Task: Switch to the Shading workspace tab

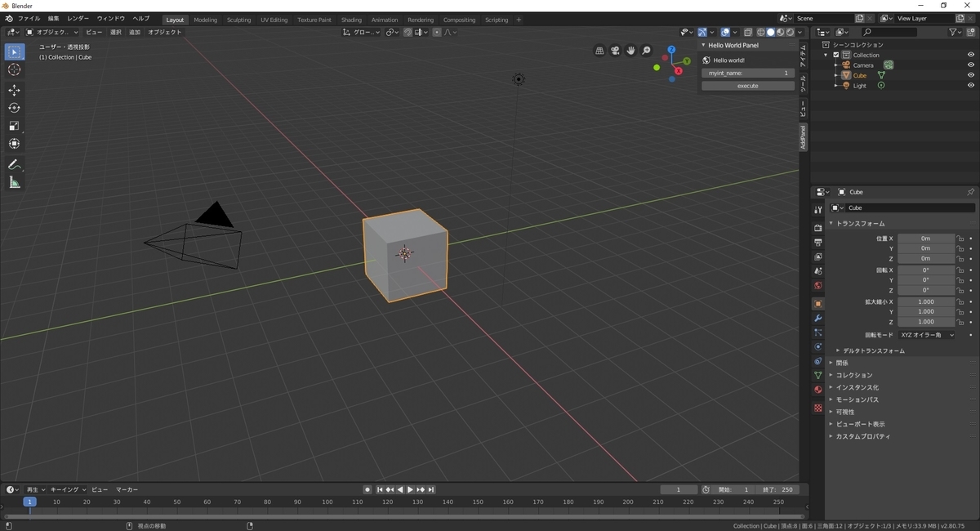Action: coord(351,20)
